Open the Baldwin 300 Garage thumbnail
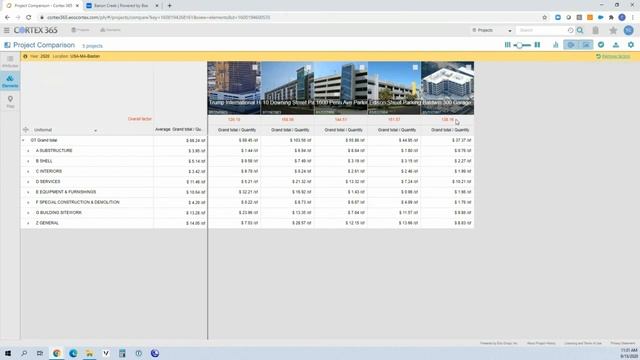 coord(448,88)
